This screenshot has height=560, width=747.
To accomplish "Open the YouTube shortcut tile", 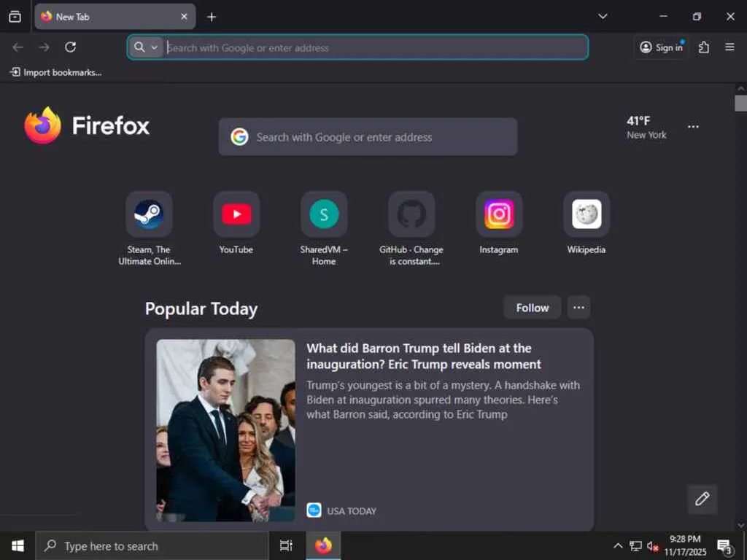I will click(x=236, y=214).
